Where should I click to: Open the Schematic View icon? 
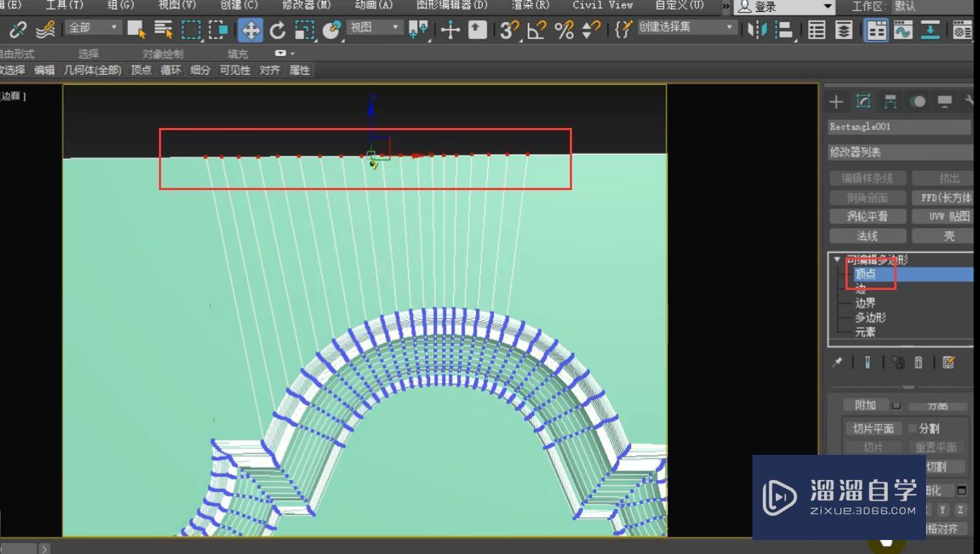(930, 30)
